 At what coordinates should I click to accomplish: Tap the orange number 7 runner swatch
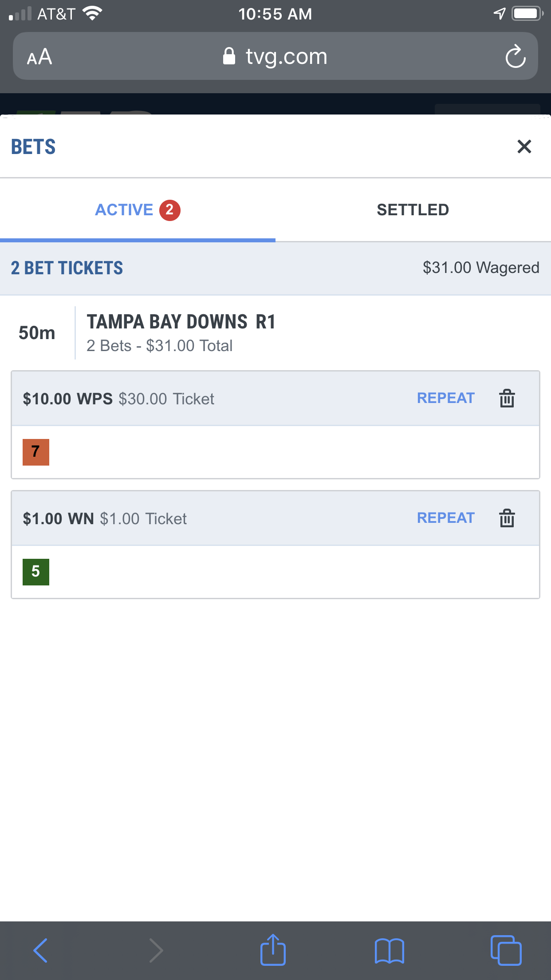pos(36,452)
